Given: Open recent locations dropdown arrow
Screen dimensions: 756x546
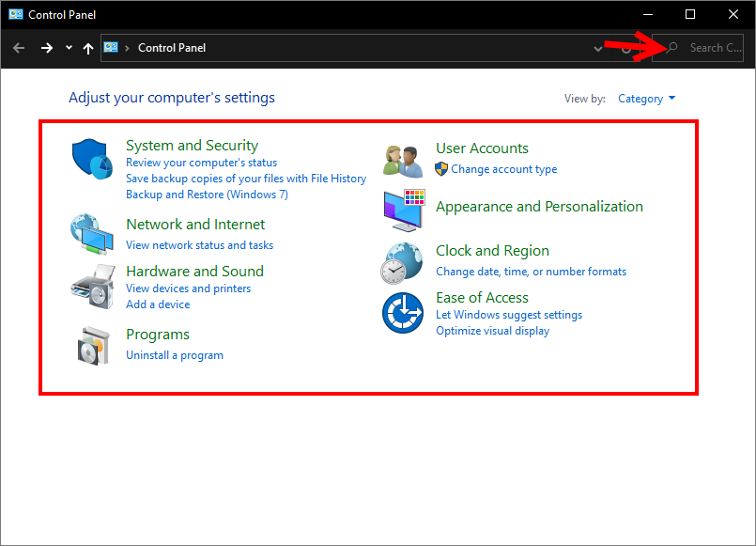Looking at the screenshot, I should click(69, 48).
